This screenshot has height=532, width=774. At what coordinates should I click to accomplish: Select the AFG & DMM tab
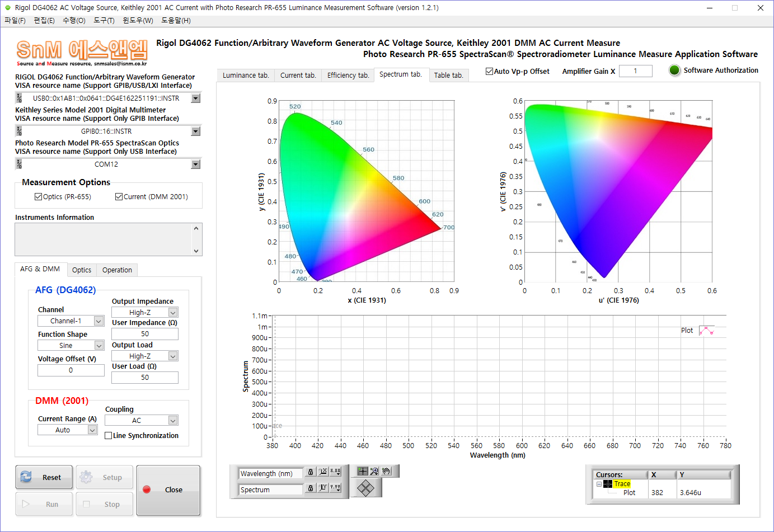pyautogui.click(x=40, y=269)
